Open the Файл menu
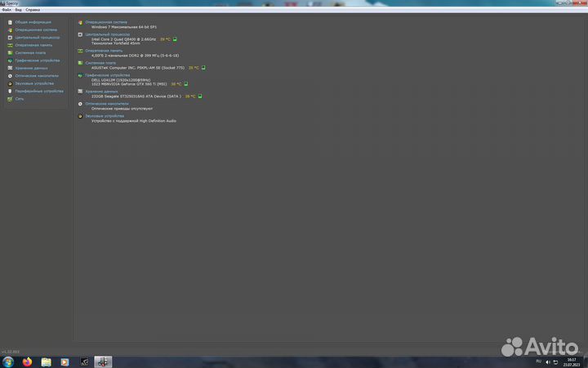This screenshot has height=368, width=588. click(x=7, y=10)
